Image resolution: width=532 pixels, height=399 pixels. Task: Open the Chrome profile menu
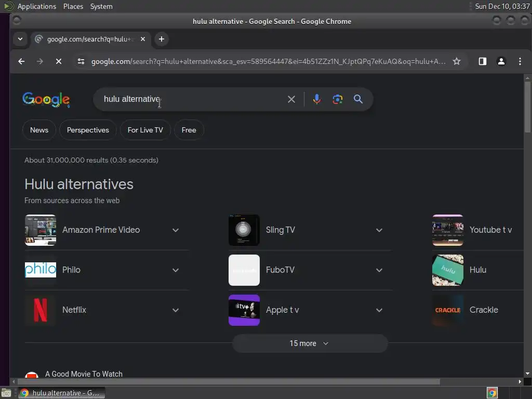(501, 61)
